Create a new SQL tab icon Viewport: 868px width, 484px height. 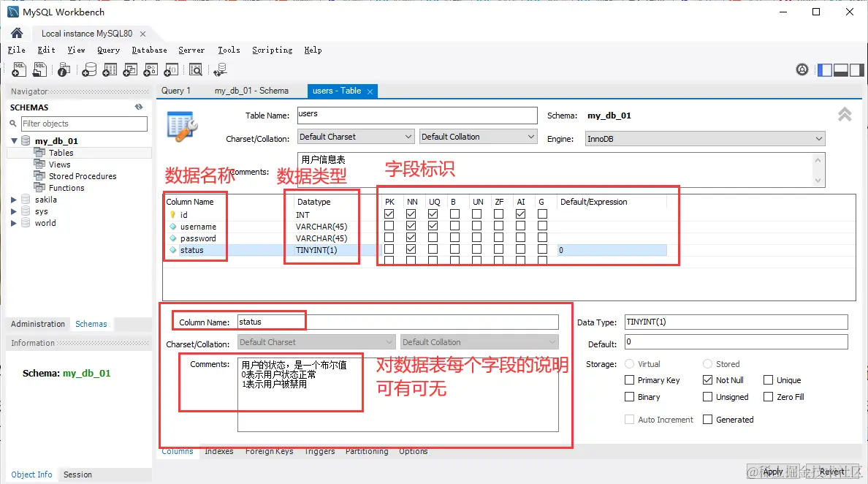pos(19,69)
